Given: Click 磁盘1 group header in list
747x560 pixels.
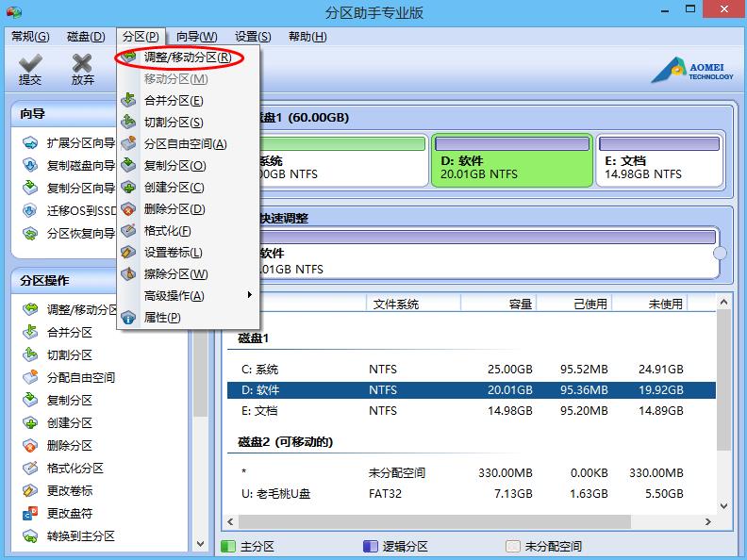Looking at the screenshot, I should 253,338.
